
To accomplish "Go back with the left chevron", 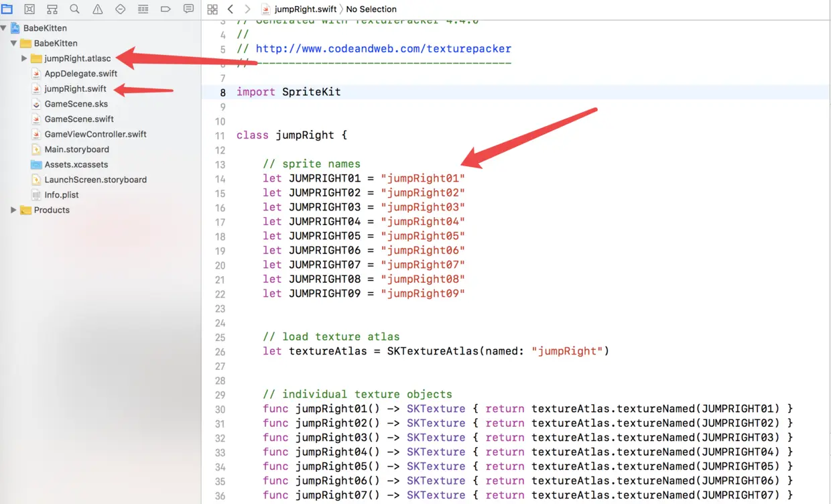I will (x=231, y=9).
